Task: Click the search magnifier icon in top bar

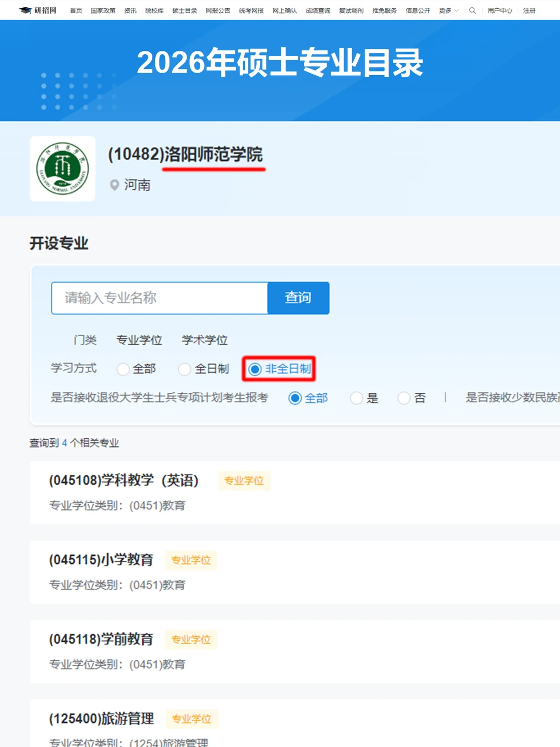Action: pyautogui.click(x=472, y=10)
